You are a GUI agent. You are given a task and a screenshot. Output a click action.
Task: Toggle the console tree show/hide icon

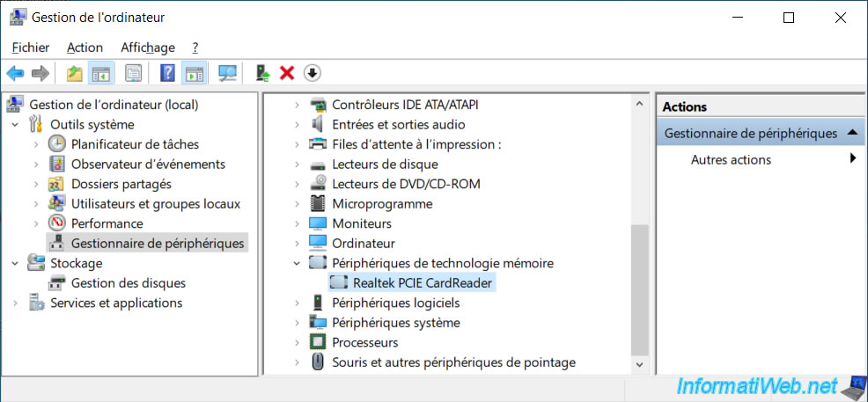tap(101, 73)
